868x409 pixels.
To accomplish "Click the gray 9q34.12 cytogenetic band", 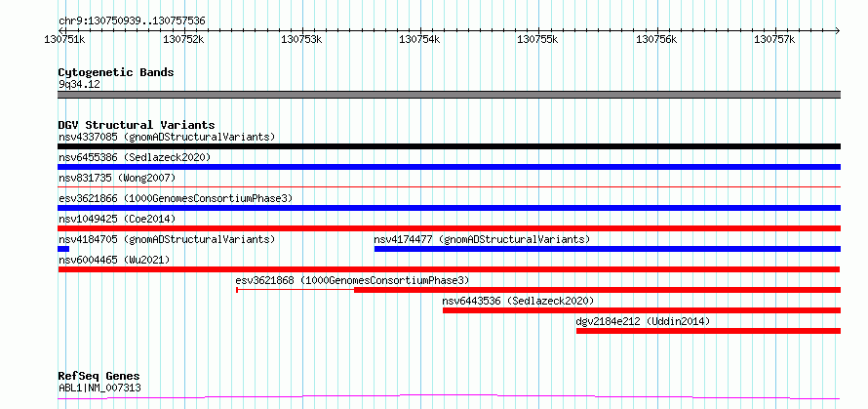I will [449, 95].
